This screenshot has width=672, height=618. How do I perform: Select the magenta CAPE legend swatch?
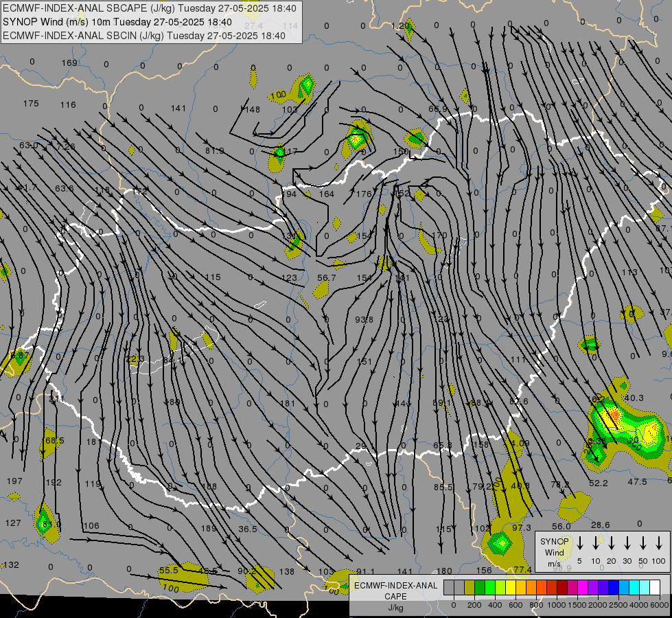(583, 588)
